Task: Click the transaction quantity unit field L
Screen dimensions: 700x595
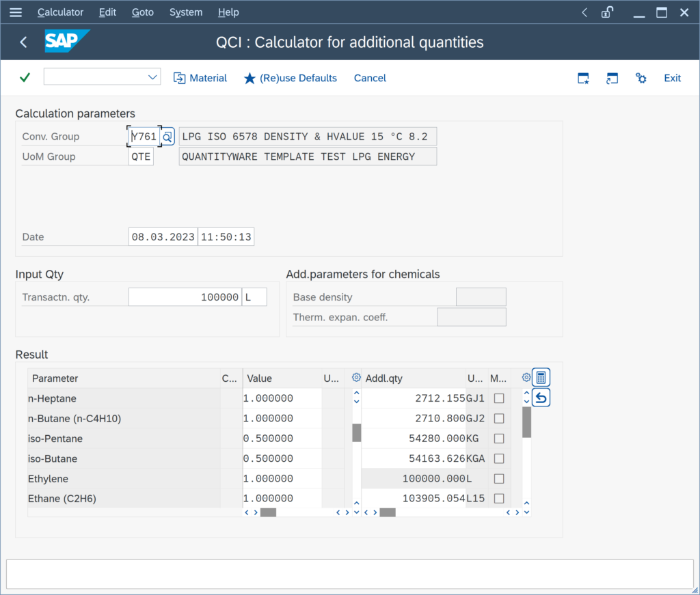Action: 254,297
